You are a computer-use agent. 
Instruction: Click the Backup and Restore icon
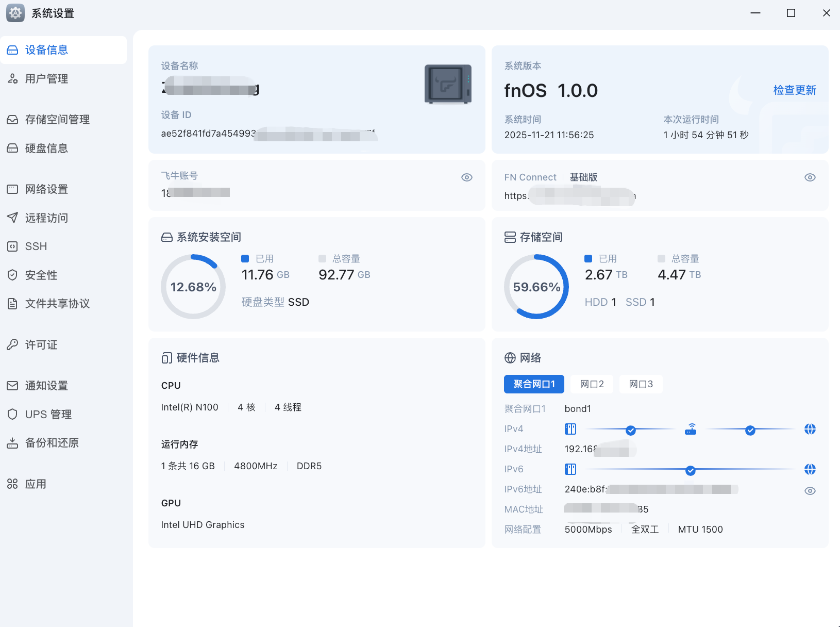point(12,443)
